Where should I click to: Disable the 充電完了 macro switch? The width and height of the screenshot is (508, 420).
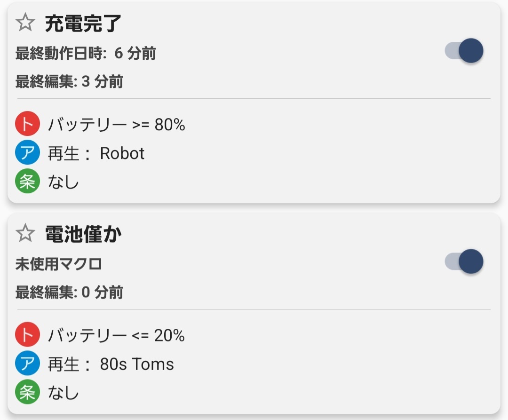coord(464,51)
